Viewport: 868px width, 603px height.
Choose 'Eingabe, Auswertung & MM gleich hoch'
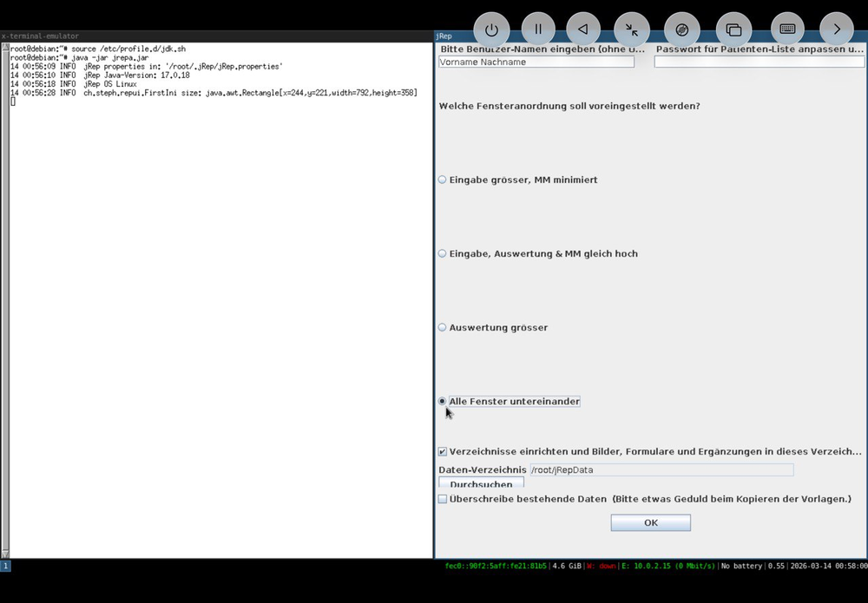click(x=443, y=253)
